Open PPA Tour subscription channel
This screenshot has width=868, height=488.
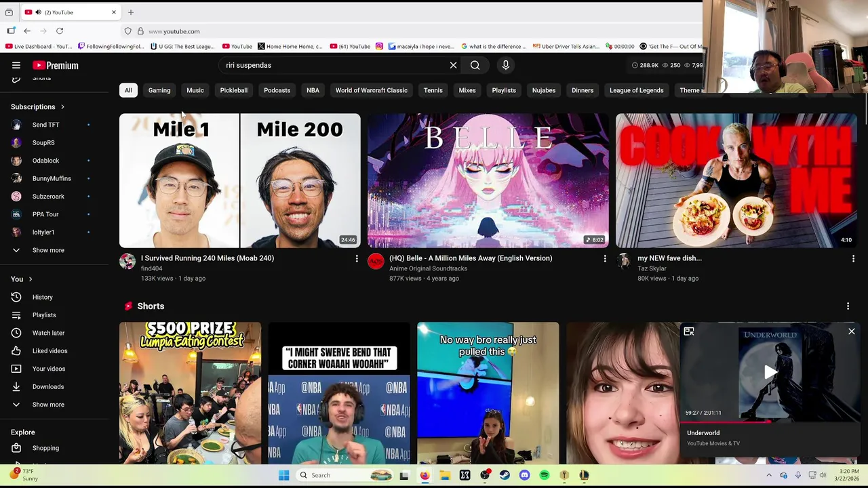(45, 214)
